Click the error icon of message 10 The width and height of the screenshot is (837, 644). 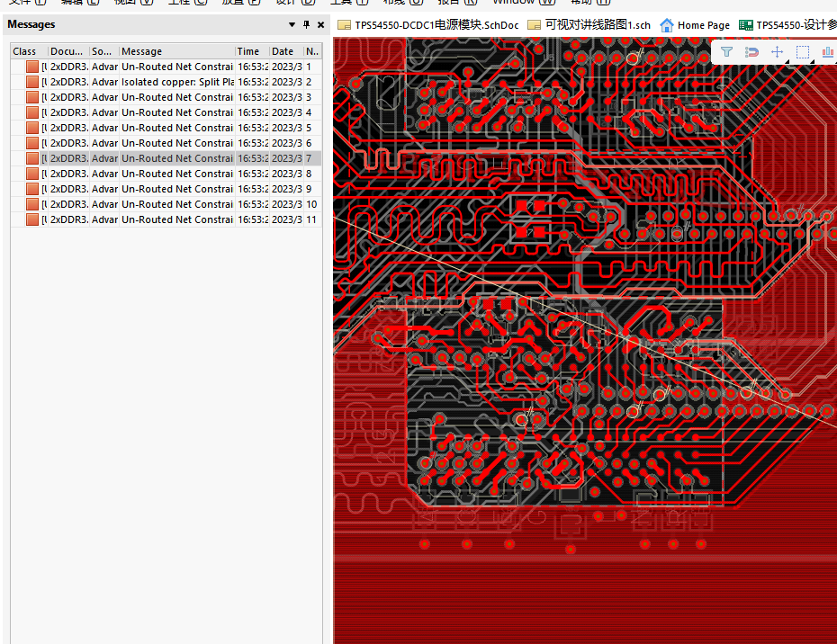[x=32, y=204]
